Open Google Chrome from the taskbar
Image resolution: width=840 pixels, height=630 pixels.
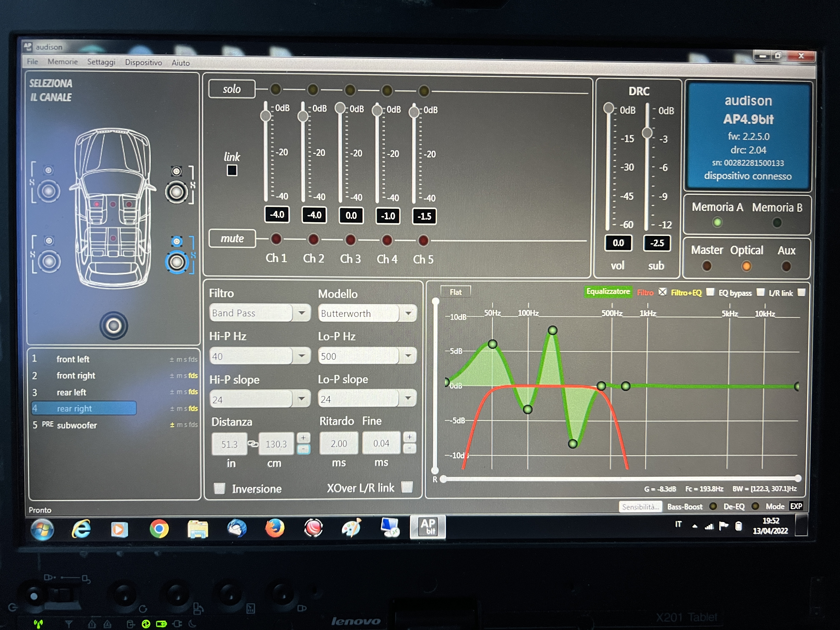pyautogui.click(x=159, y=529)
